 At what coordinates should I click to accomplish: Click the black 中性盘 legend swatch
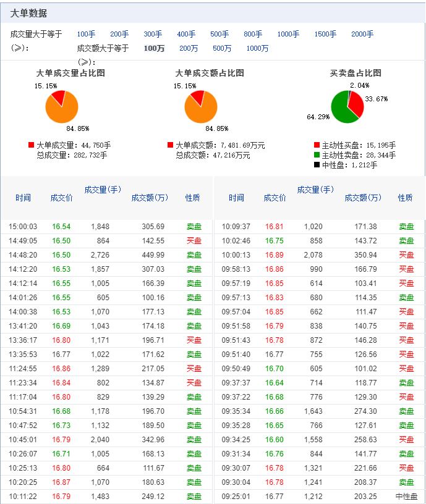click(317, 165)
